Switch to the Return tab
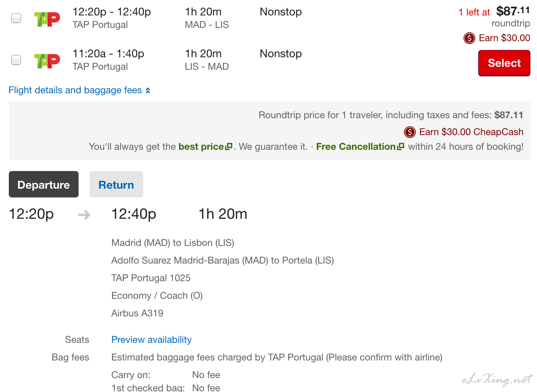Image resolution: width=537 pixels, height=392 pixels. tap(116, 184)
